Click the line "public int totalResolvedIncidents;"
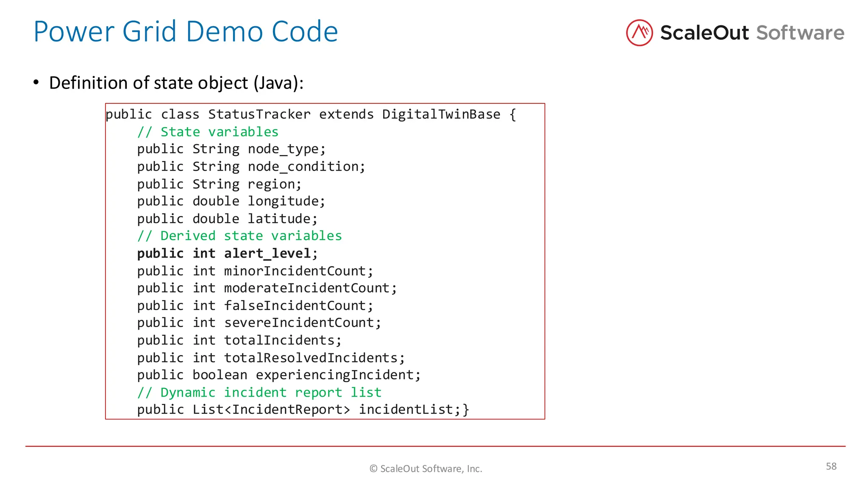The image size is (868, 488). pos(271,358)
